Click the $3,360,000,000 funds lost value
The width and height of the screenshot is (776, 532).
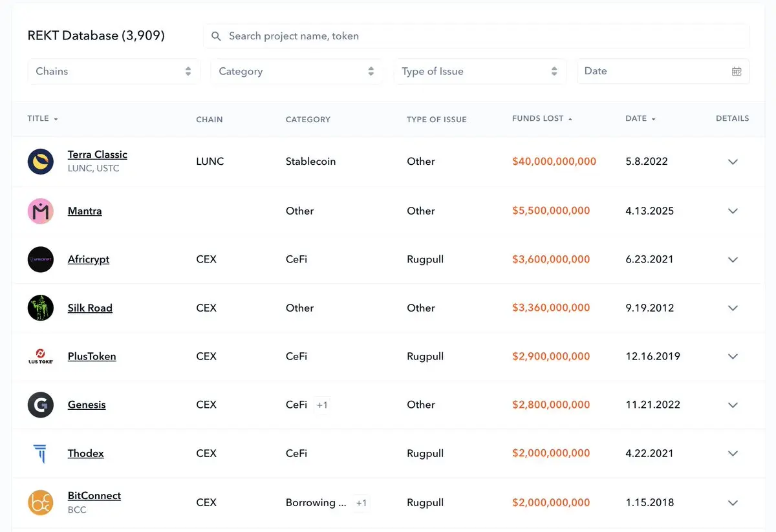point(551,308)
